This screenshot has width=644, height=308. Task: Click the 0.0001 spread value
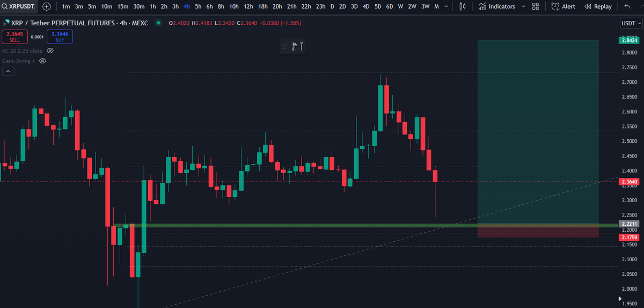pyautogui.click(x=37, y=37)
